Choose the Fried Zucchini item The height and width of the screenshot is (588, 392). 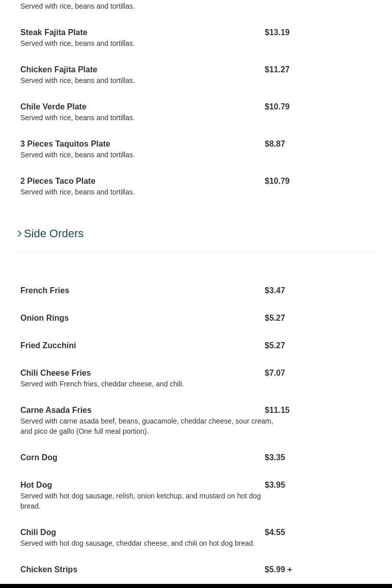click(48, 346)
